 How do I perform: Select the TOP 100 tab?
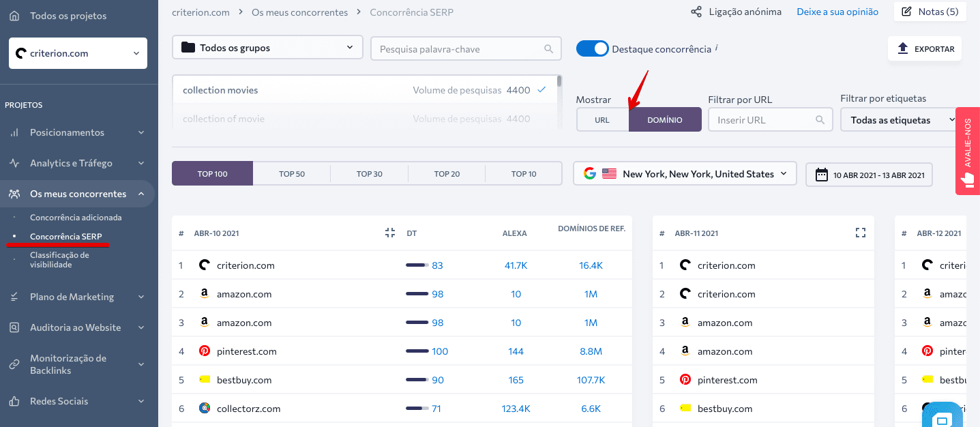(x=212, y=173)
